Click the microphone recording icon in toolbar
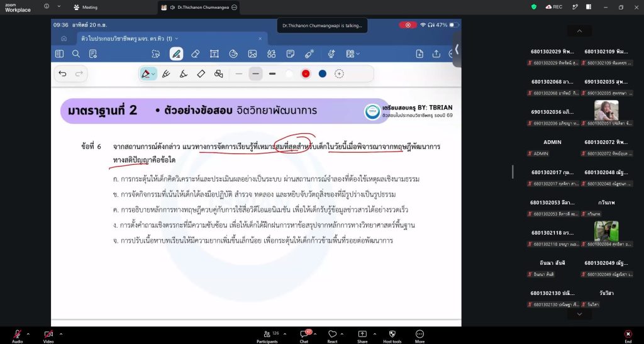644x344 pixels. point(331,54)
